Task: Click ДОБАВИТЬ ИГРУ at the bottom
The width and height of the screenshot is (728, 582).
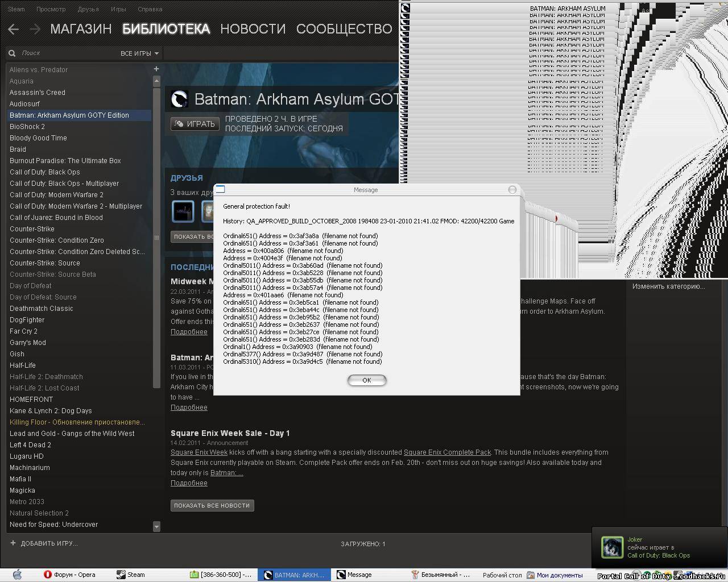Action: [49, 543]
